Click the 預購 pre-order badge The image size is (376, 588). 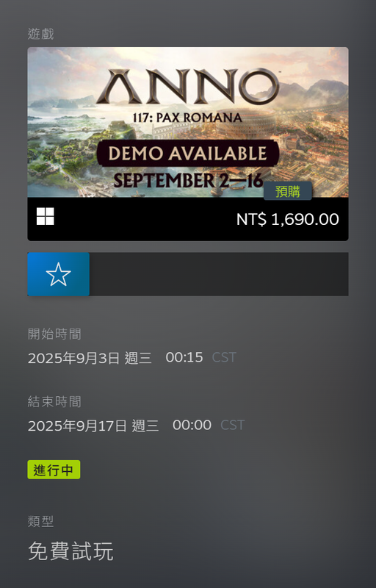288,191
